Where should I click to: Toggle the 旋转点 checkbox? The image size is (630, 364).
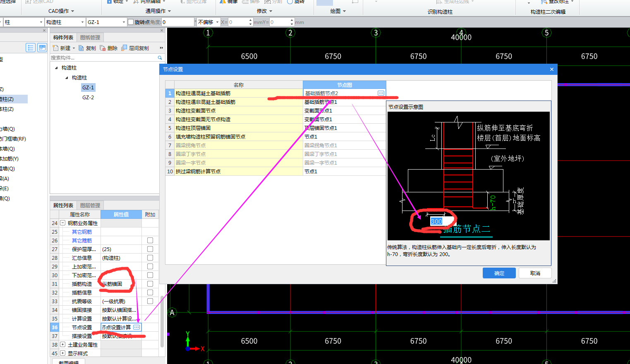coord(131,22)
